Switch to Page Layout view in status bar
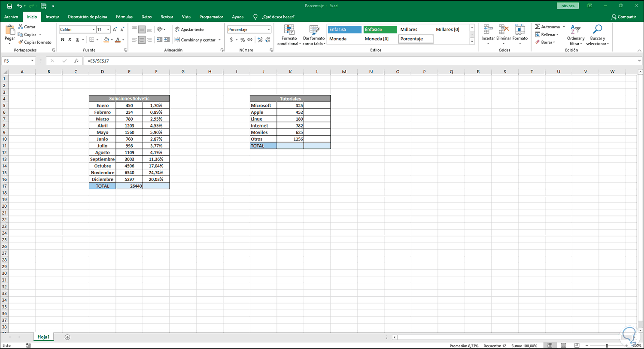The height and width of the screenshot is (349, 644). tap(563, 346)
